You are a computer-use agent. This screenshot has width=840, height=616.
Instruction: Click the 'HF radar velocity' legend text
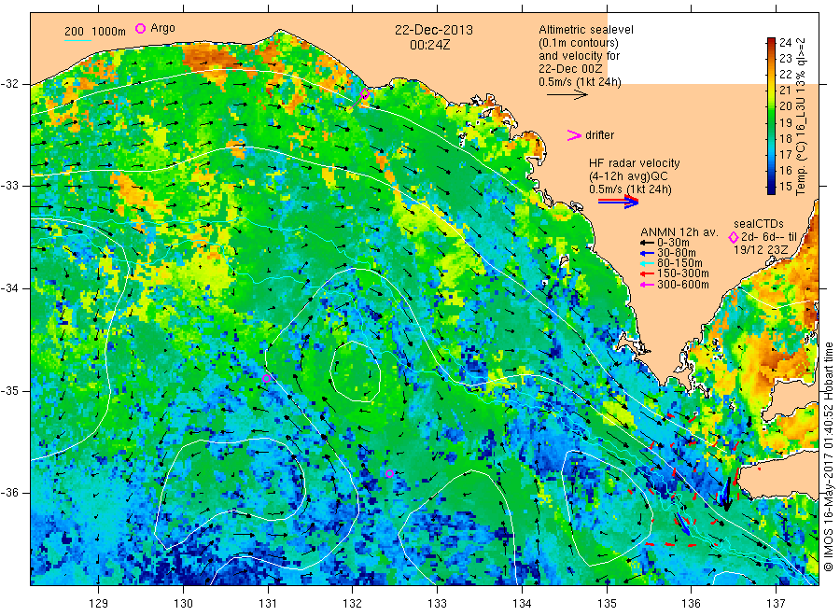coord(635,163)
